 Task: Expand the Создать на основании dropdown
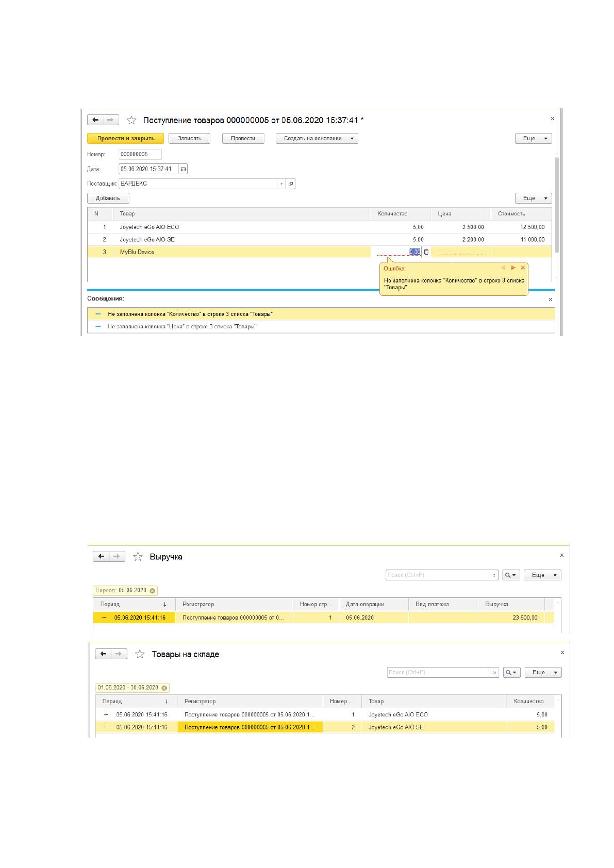[352, 139]
